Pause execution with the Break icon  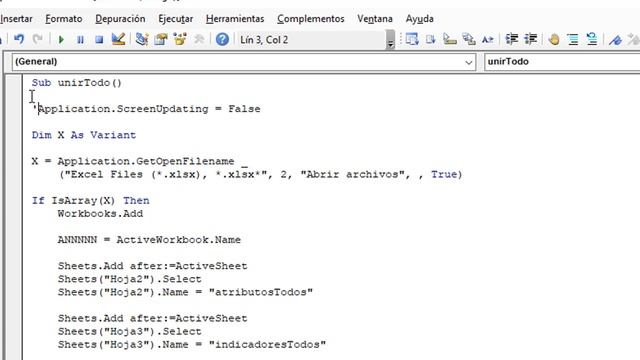pyautogui.click(x=80, y=40)
